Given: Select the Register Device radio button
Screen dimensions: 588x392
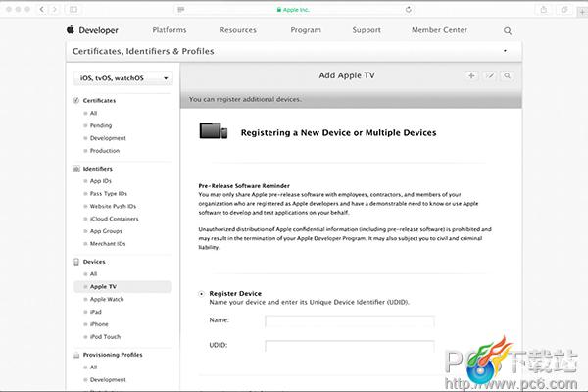Looking at the screenshot, I should pyautogui.click(x=202, y=294).
